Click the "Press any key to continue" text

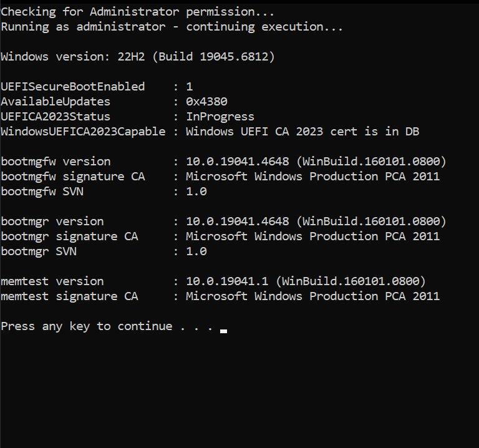87,326
